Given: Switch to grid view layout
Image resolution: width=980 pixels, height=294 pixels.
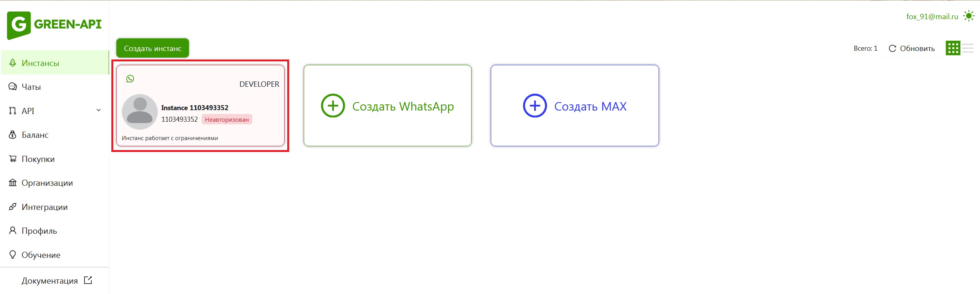Looking at the screenshot, I should pyautogui.click(x=953, y=48).
